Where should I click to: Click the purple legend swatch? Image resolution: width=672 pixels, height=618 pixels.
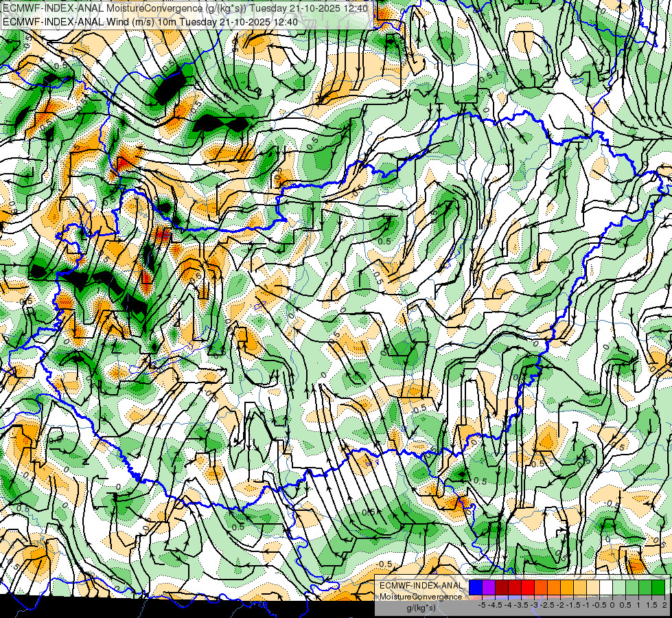(489, 587)
